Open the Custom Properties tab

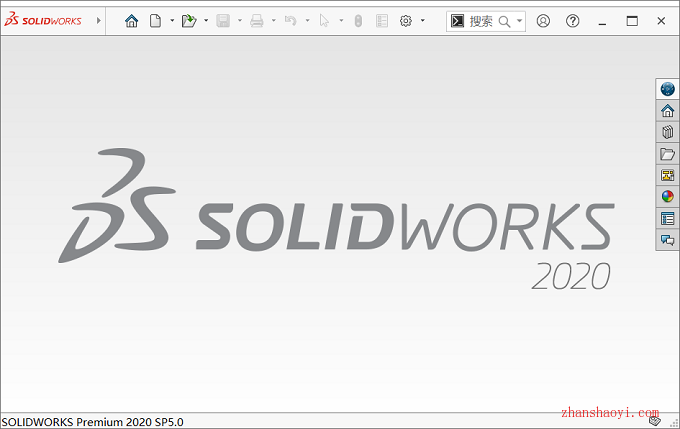pyautogui.click(x=667, y=218)
